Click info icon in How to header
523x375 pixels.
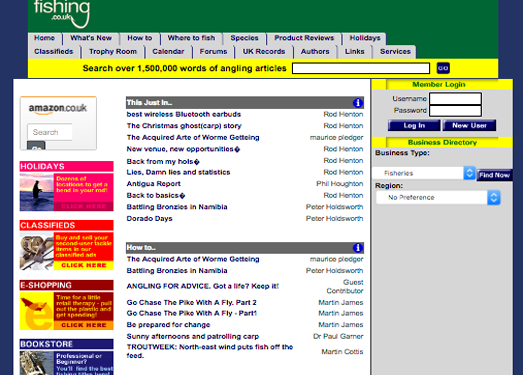[358, 248]
